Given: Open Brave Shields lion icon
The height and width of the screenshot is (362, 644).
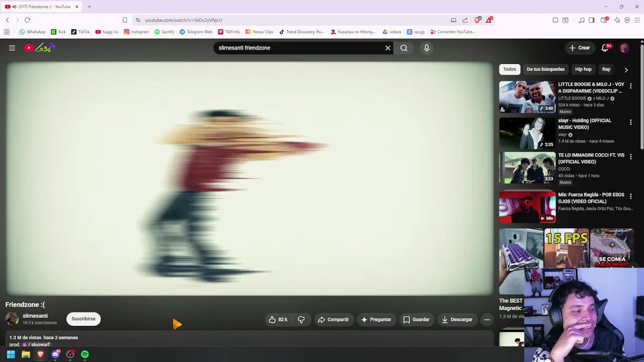Looking at the screenshot, I should (x=478, y=20).
